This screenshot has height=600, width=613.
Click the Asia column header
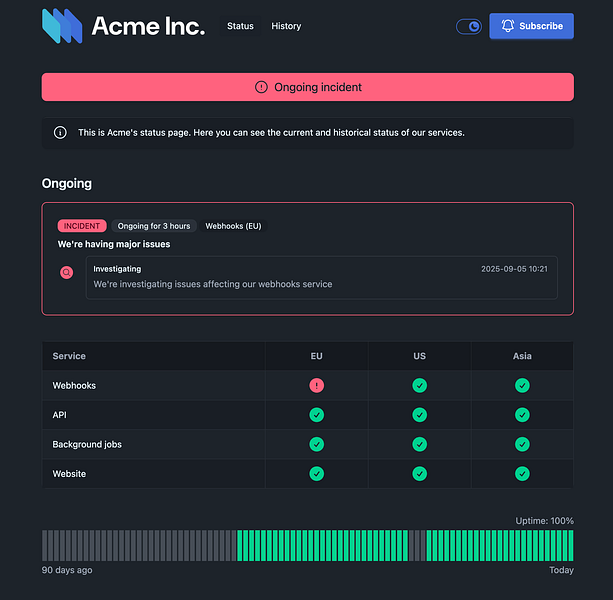tap(522, 356)
